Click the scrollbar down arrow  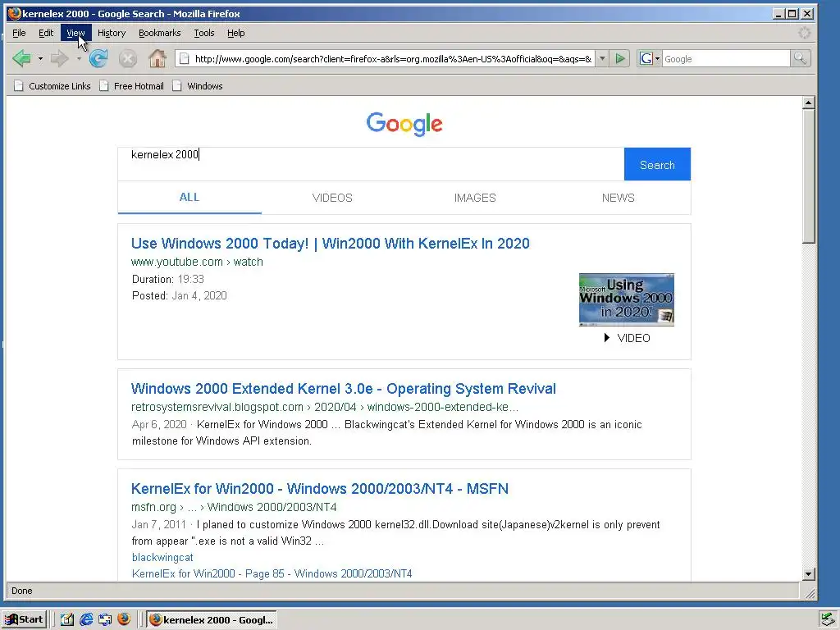click(x=809, y=574)
